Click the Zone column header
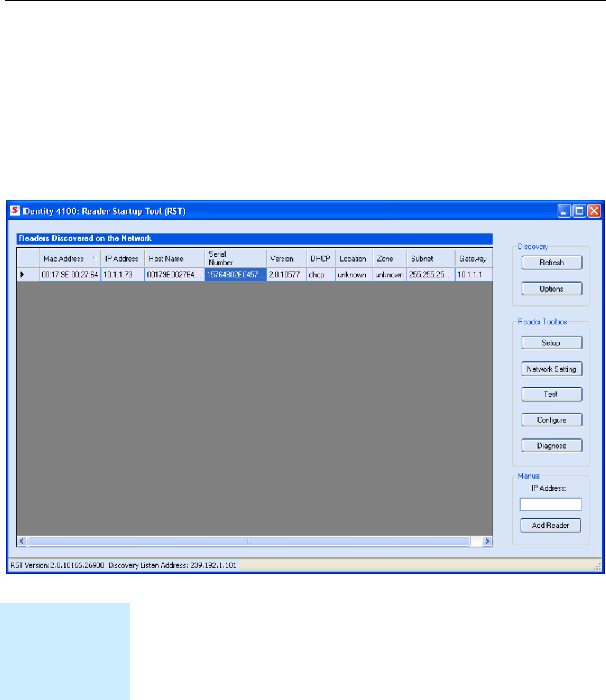Viewport: 606px width, 700px height. (x=389, y=259)
